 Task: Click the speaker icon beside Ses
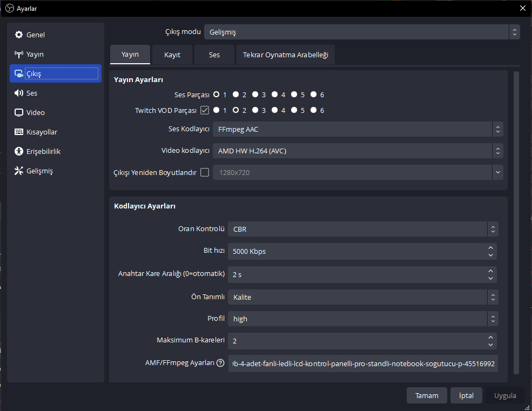[19, 93]
